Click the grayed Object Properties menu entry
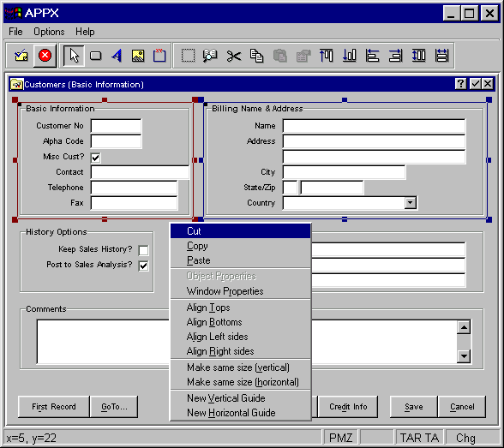 (x=240, y=276)
